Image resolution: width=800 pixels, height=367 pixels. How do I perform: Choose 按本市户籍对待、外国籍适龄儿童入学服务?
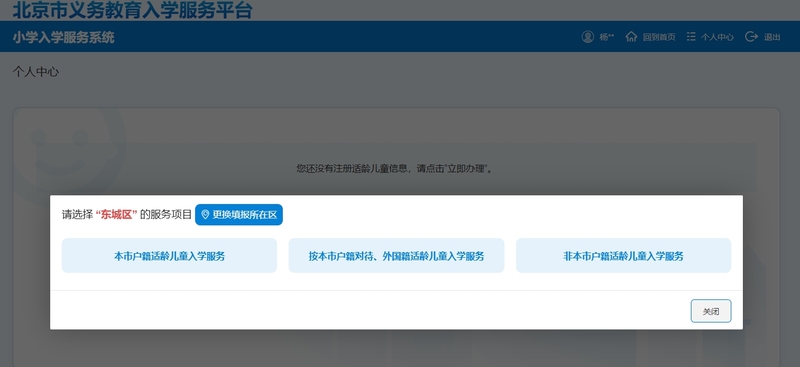click(x=396, y=256)
